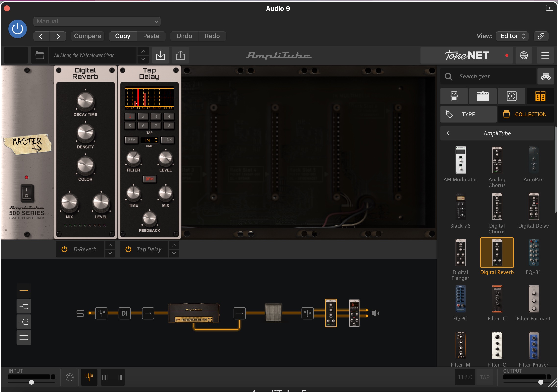Select the stomp pedal gear category

point(454,96)
